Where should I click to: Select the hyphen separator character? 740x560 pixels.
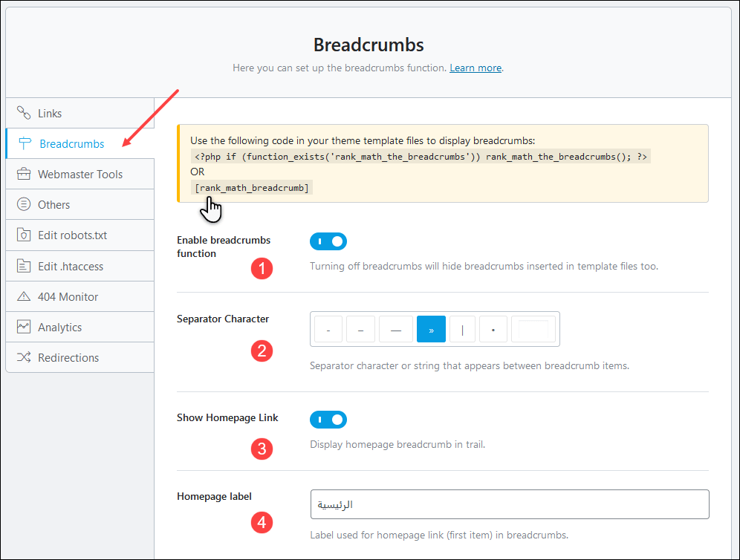[x=328, y=329]
